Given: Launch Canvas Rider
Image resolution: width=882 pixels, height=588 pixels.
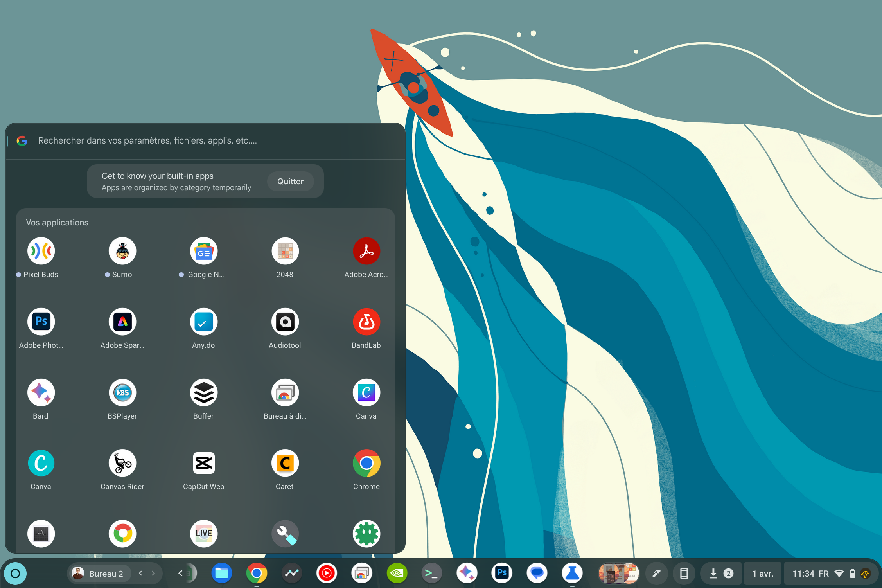Looking at the screenshot, I should pyautogui.click(x=122, y=463).
